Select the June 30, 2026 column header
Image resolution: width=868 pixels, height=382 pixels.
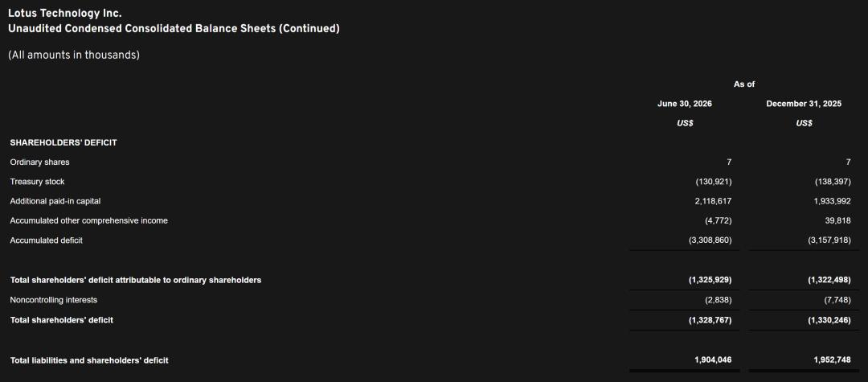click(x=685, y=104)
